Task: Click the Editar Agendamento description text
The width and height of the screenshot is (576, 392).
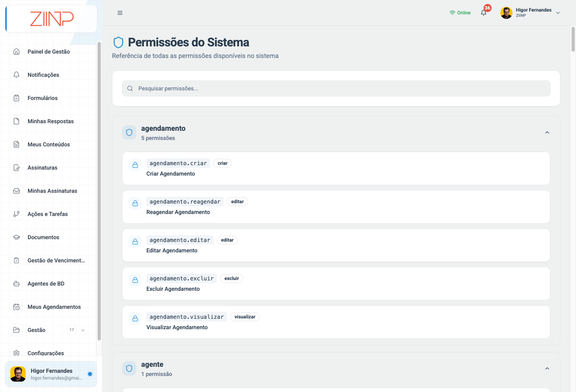Action: coord(172,250)
